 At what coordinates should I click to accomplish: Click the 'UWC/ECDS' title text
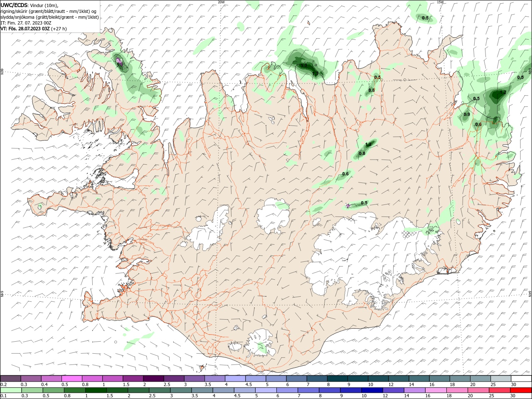click(x=14, y=5)
